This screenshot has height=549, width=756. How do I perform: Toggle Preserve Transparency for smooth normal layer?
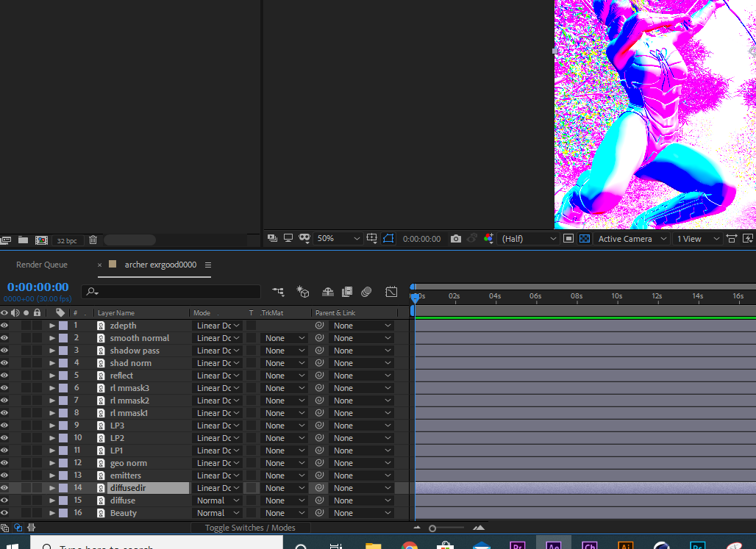pos(252,338)
